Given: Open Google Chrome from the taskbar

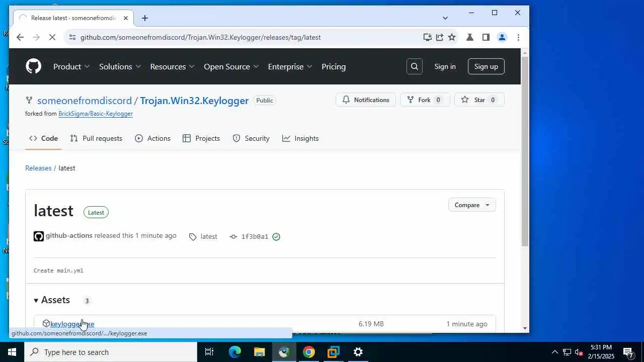Looking at the screenshot, I should [x=309, y=352].
